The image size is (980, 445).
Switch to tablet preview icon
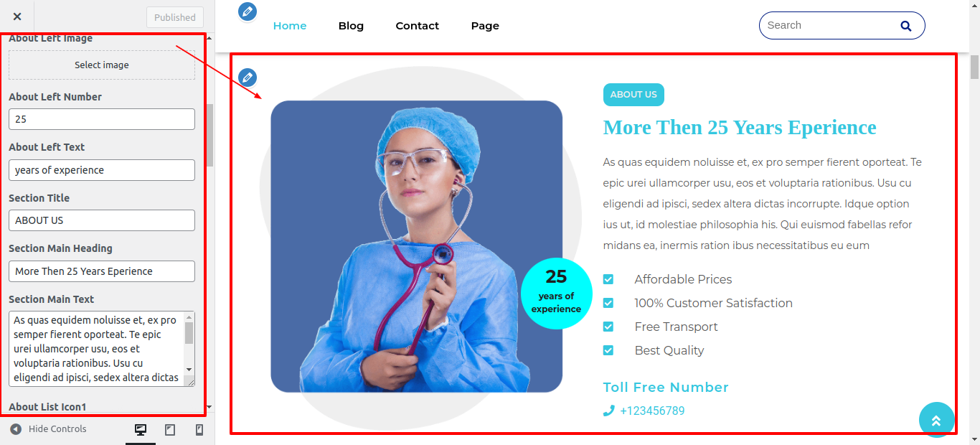(170, 430)
